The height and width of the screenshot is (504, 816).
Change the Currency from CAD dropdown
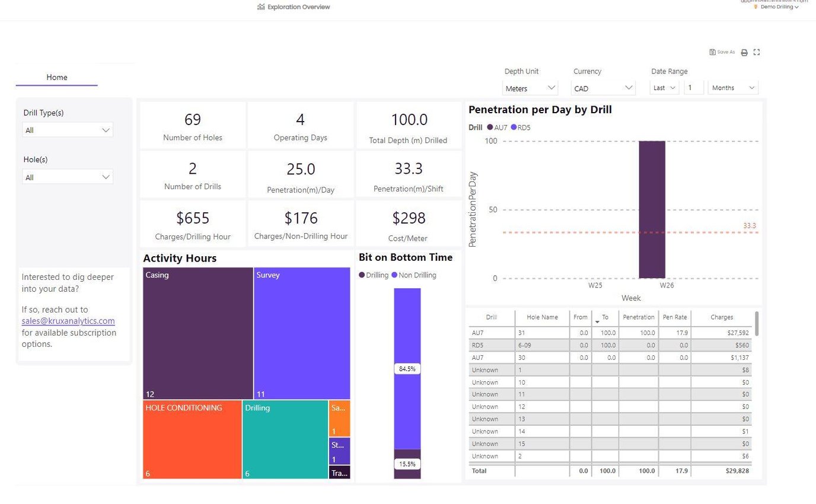click(603, 88)
